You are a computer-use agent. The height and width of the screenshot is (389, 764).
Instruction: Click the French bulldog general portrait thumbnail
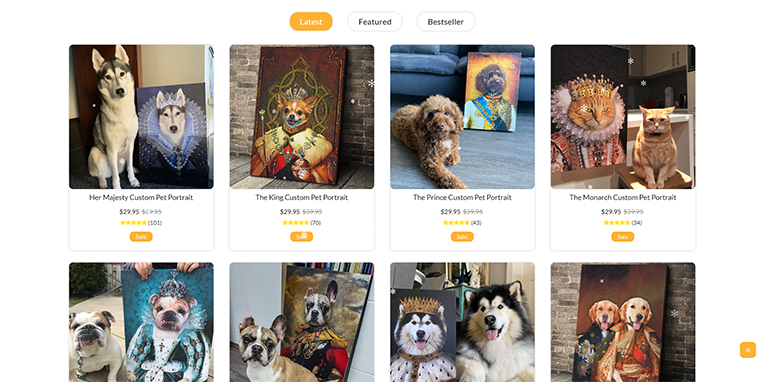302,322
